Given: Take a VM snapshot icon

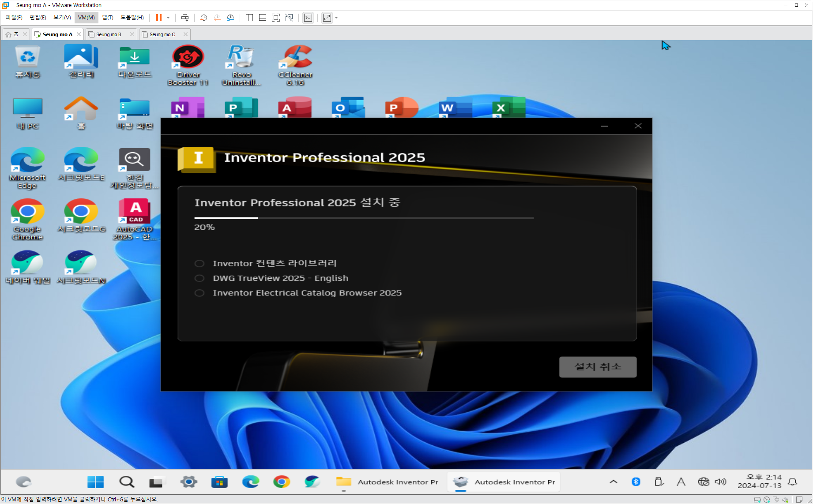Looking at the screenshot, I should (x=203, y=18).
